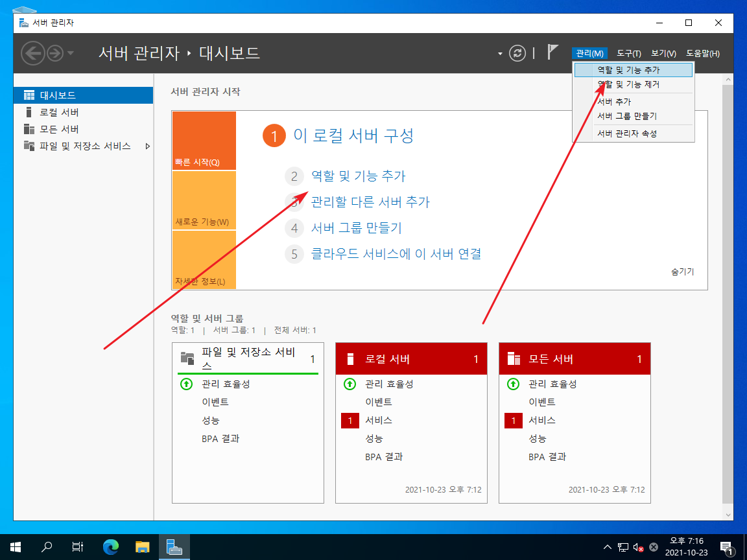Choose 역할 및 기능 추가 in menu
Screen dimensions: 747x560
coord(633,70)
